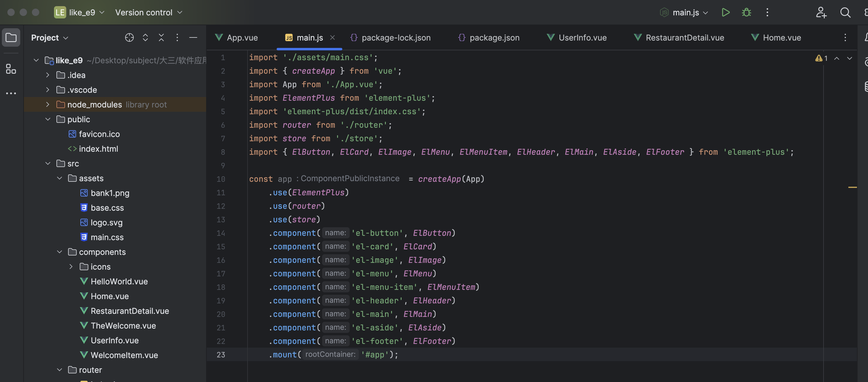
Task: Click line number 10 in the gutter
Action: coord(221,179)
